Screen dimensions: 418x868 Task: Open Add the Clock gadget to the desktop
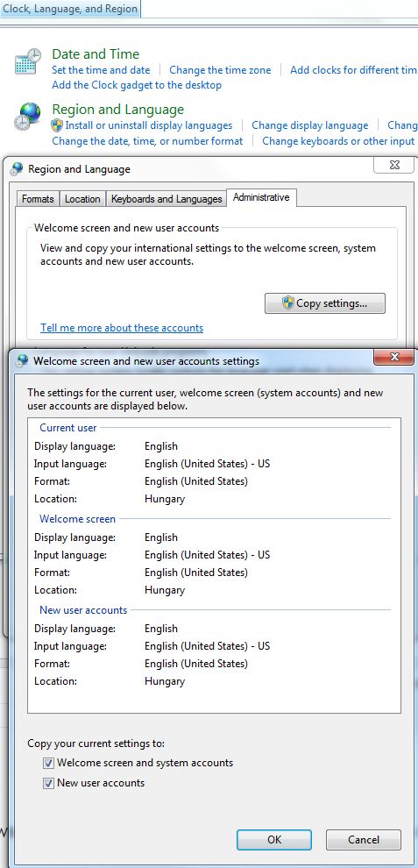137,85
